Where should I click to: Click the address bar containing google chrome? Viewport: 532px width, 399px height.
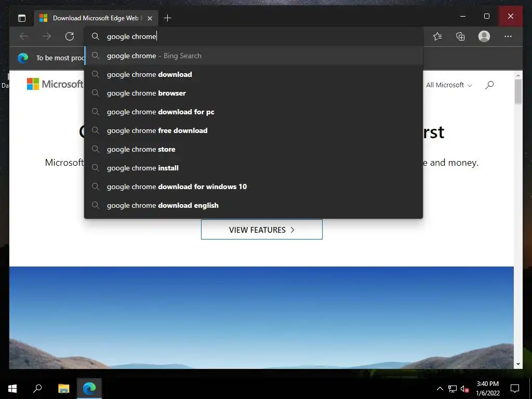point(254,36)
